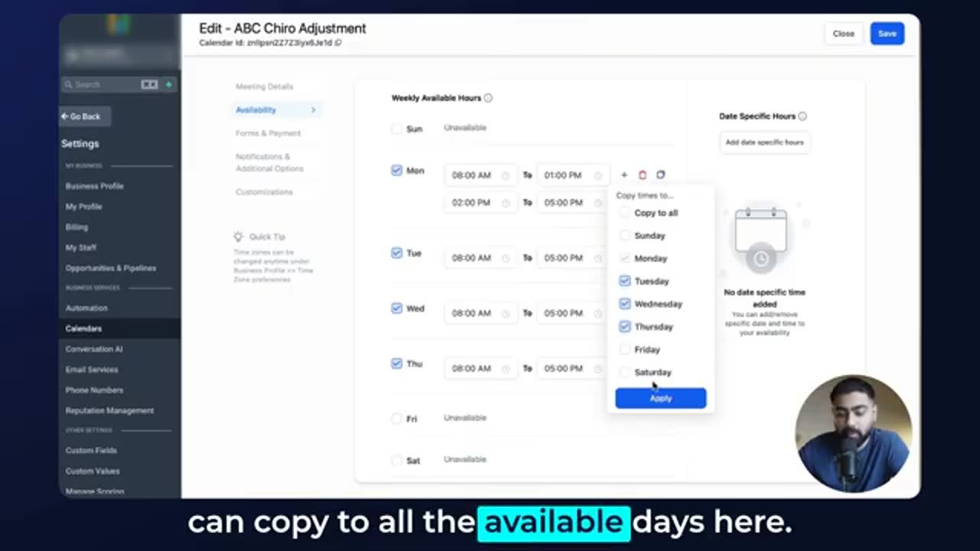Open Monday 01:00 PM end time dropdown

pos(573,175)
